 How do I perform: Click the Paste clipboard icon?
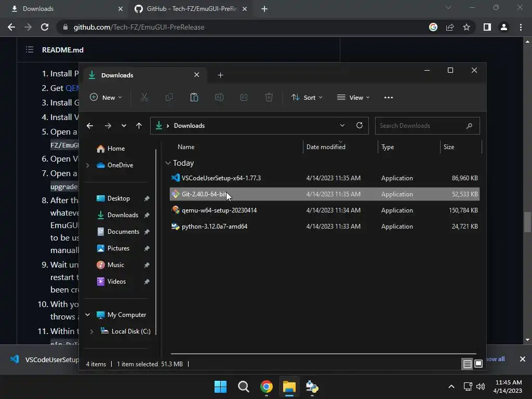coord(194,97)
